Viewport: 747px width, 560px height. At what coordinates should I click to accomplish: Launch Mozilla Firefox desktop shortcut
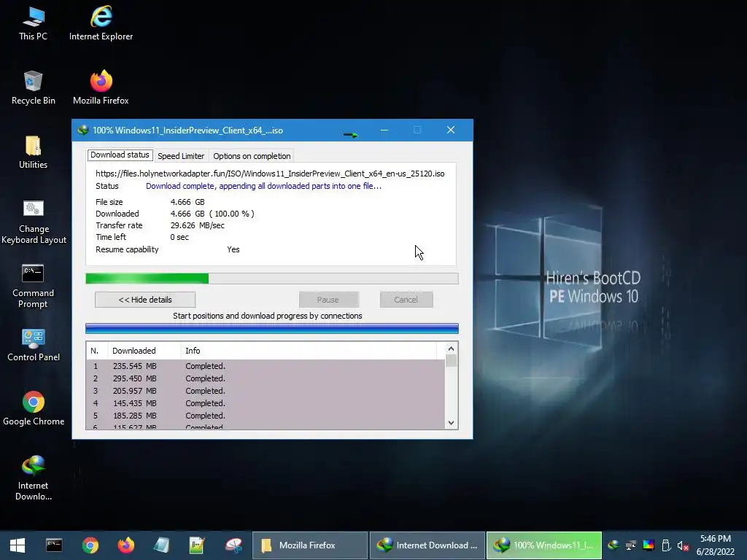click(x=101, y=87)
